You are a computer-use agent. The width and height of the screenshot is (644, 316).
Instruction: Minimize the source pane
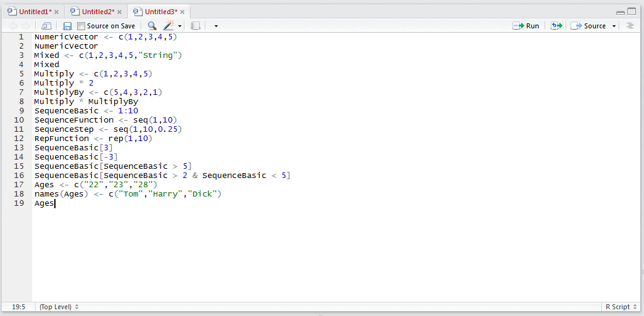(621, 12)
